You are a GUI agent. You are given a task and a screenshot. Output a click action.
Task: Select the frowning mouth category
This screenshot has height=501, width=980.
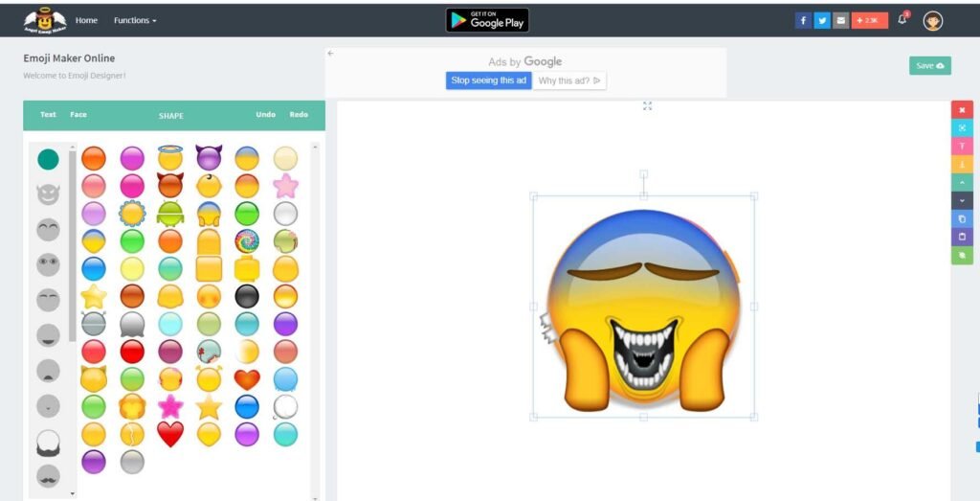pyautogui.click(x=48, y=371)
